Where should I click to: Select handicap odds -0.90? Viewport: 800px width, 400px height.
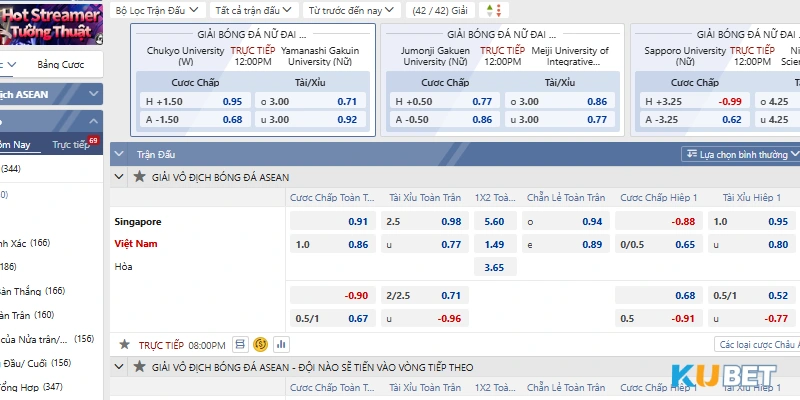(x=333, y=295)
